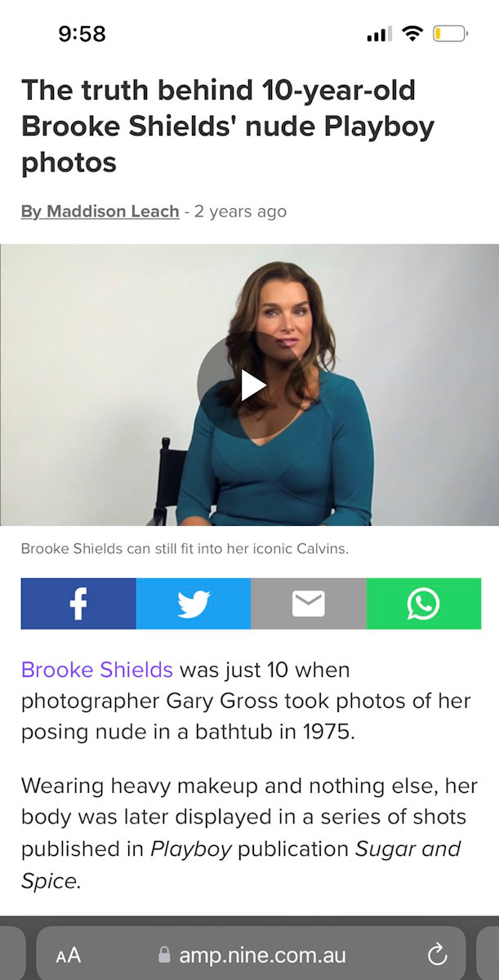Send the article via WhatsApp icon

coord(424,604)
